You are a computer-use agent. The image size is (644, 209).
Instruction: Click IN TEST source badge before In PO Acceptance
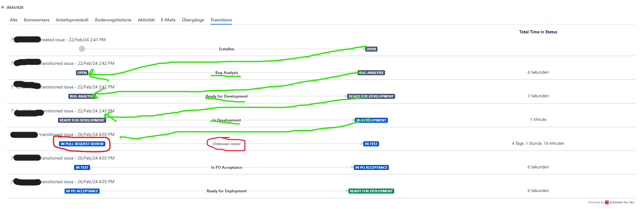coord(82,167)
